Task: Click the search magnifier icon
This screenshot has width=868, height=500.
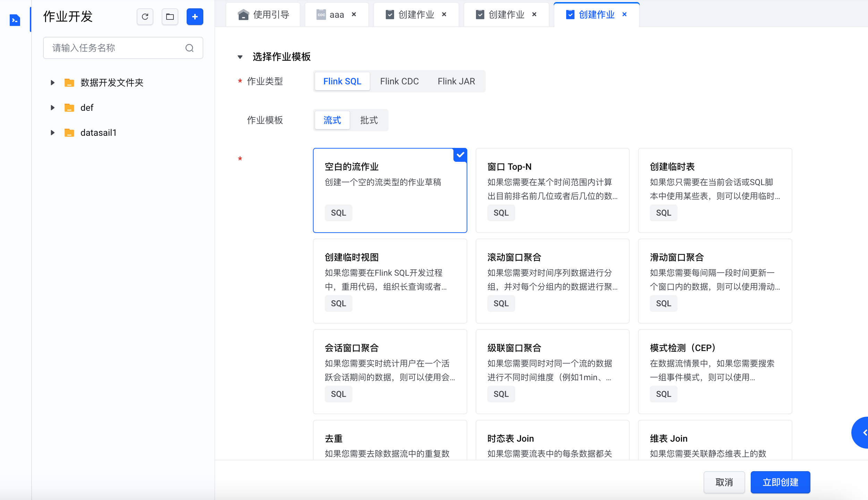Action: [x=189, y=48]
